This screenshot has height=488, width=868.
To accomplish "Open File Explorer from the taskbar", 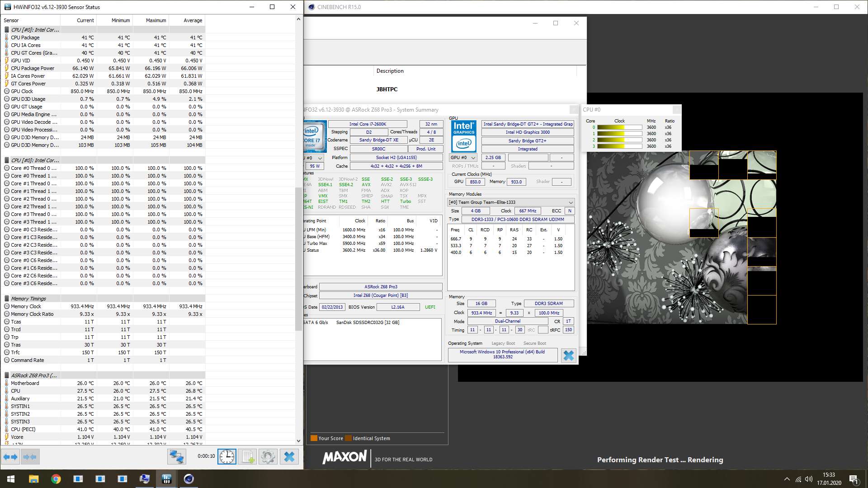I will click(x=33, y=479).
